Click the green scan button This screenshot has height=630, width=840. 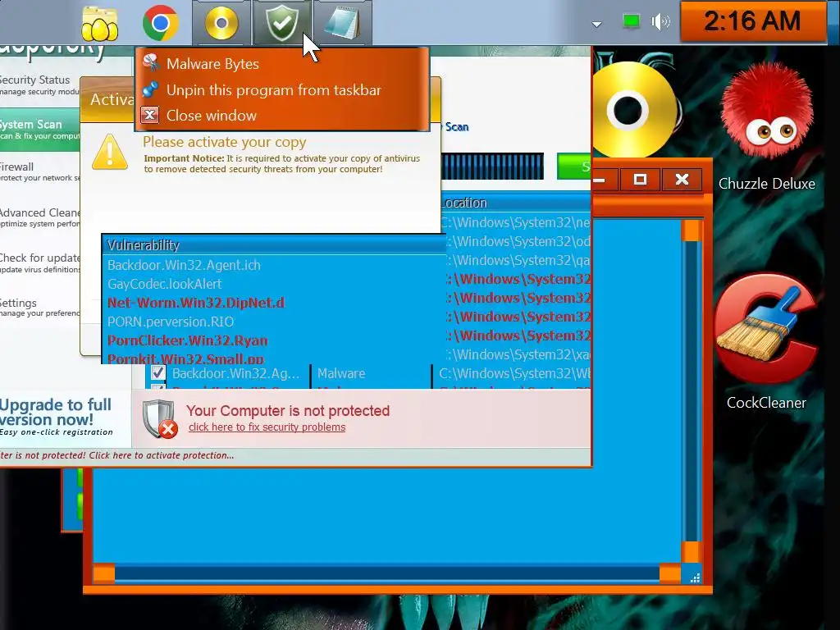click(573, 166)
